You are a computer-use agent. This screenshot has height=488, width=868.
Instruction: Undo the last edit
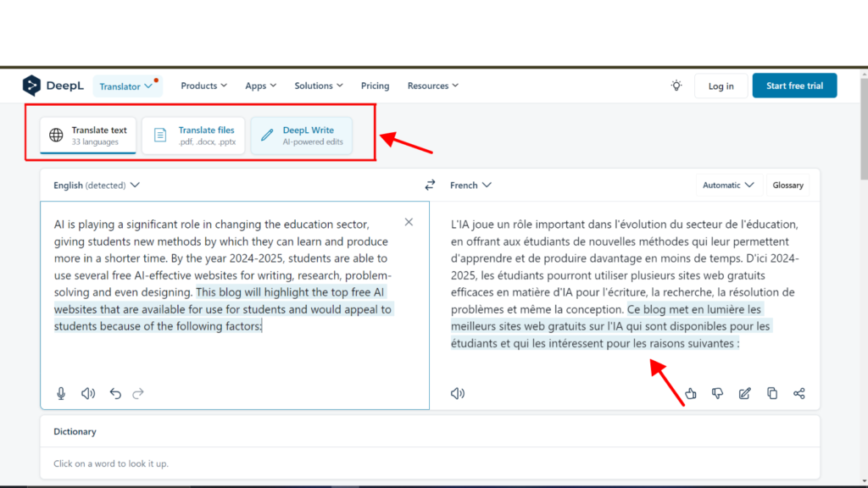[x=115, y=393]
